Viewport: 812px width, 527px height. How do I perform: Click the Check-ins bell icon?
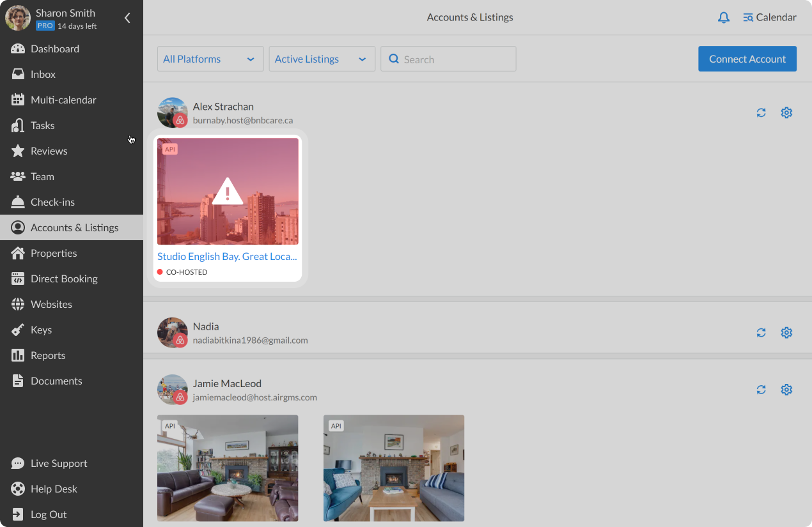18,202
